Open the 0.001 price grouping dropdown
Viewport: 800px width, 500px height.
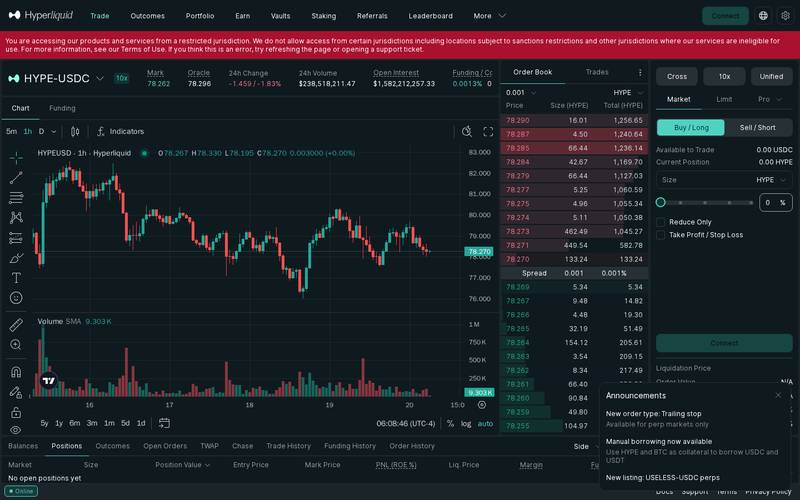[x=521, y=92]
